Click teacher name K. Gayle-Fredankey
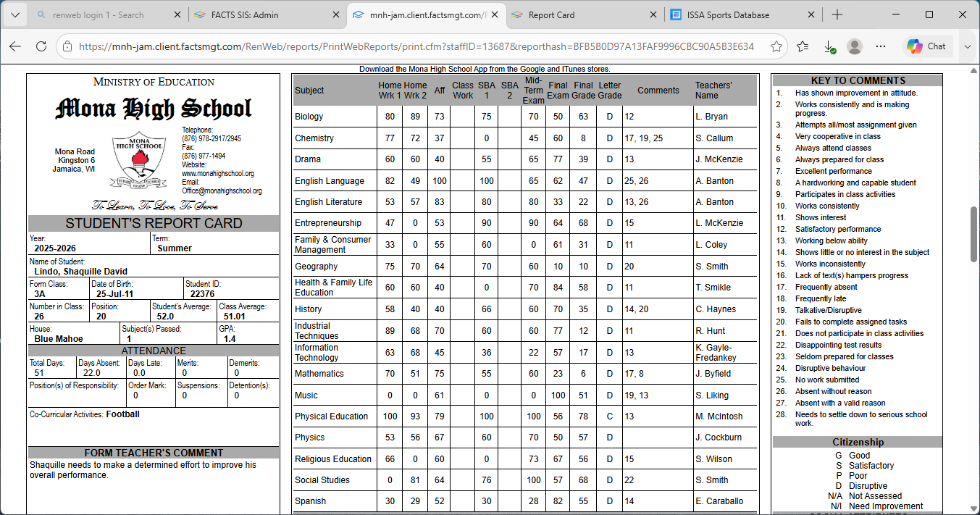Viewport: 980px width, 515px height. tap(716, 353)
